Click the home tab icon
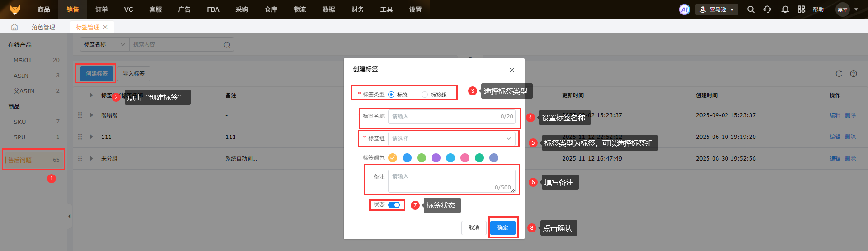This screenshot has height=251, width=868. (14, 27)
